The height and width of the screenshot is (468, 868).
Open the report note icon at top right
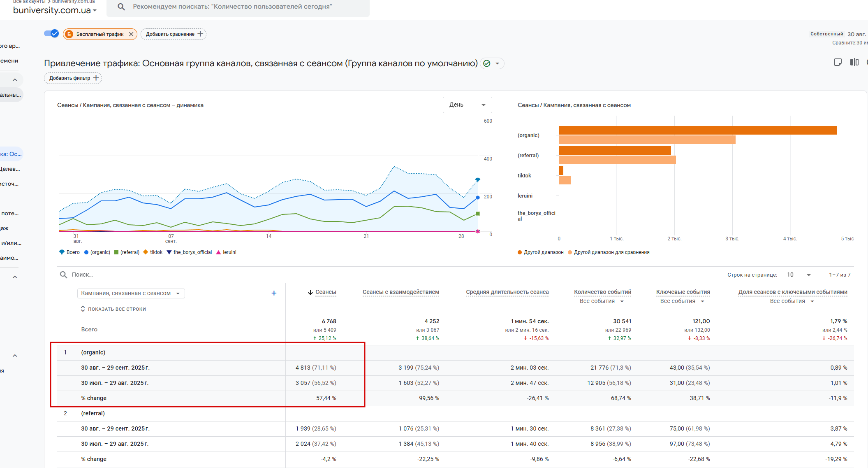click(838, 63)
